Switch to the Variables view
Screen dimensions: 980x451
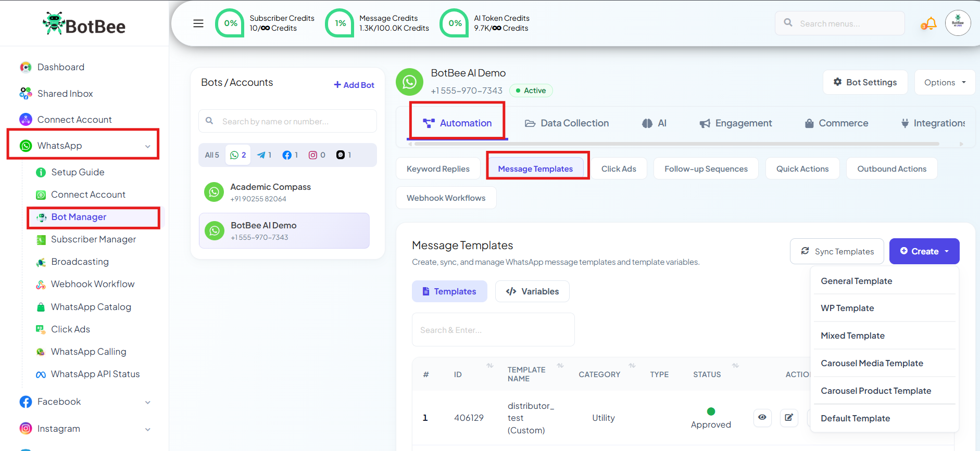(x=532, y=291)
